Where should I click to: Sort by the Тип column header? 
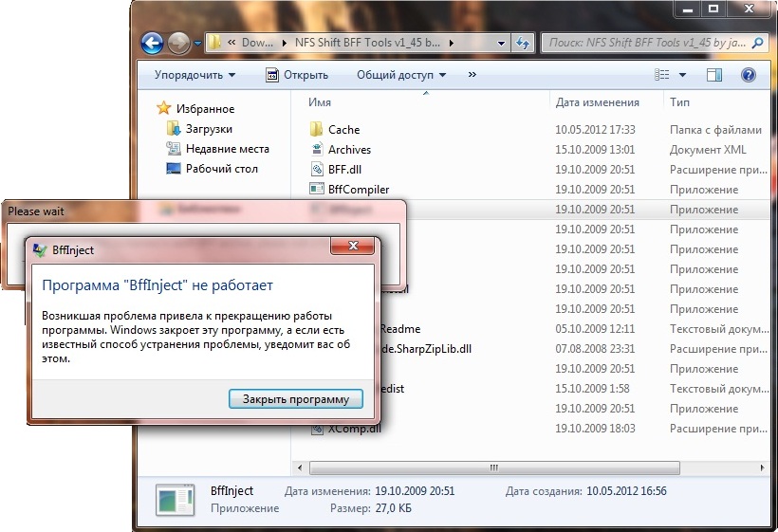click(679, 102)
